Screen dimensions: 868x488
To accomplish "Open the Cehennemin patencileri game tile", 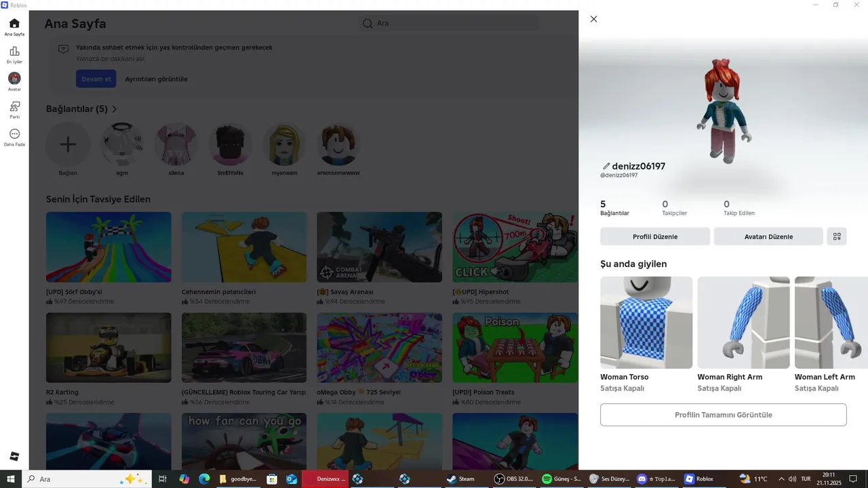I will 244,247.
